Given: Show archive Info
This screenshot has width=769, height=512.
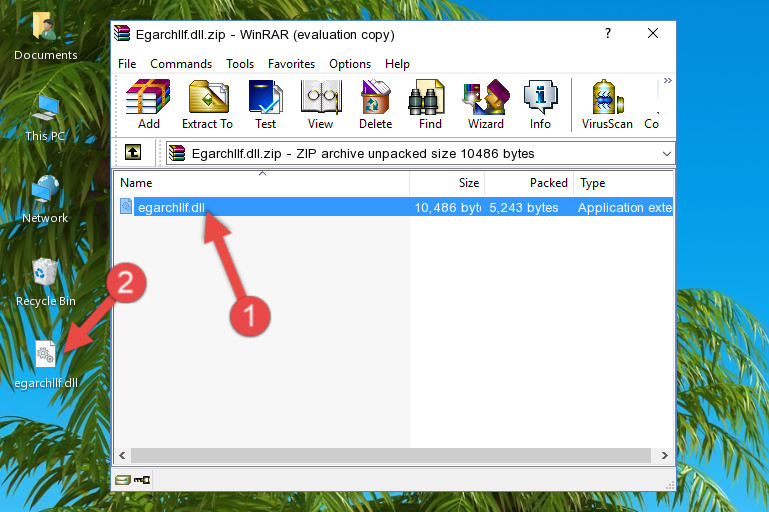Looking at the screenshot, I should click(x=540, y=104).
